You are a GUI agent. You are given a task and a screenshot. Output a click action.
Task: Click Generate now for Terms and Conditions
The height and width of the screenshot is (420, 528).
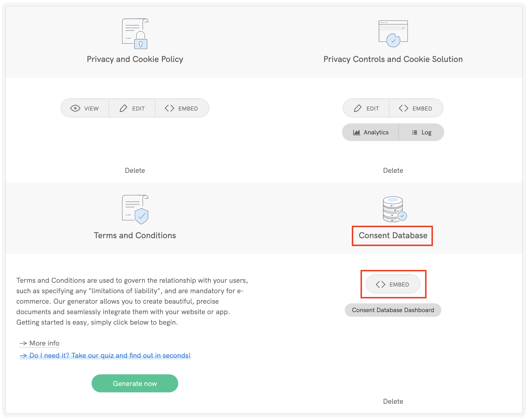click(135, 383)
